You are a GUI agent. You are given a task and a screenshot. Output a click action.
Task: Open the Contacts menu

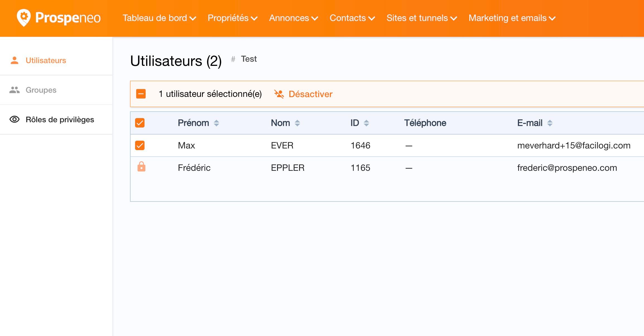click(352, 18)
